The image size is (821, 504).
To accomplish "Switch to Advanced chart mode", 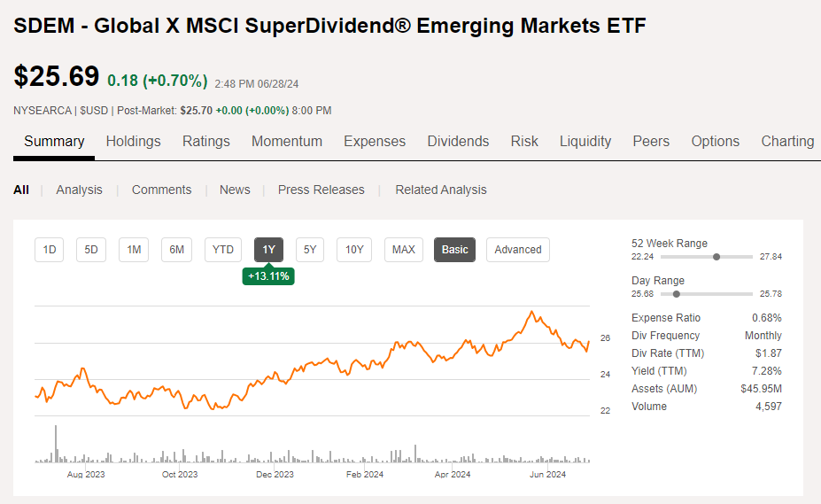I will pyautogui.click(x=518, y=250).
